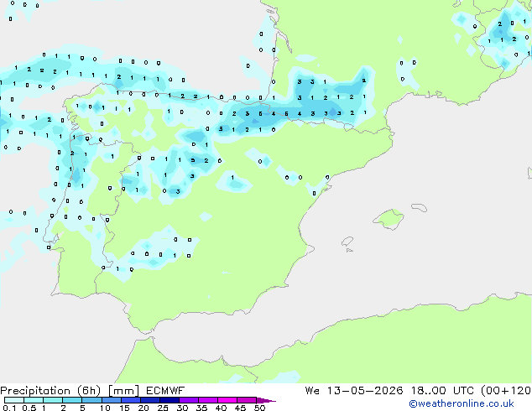
Task: Click the 5–10 mm legend color box
Action: [91, 400]
